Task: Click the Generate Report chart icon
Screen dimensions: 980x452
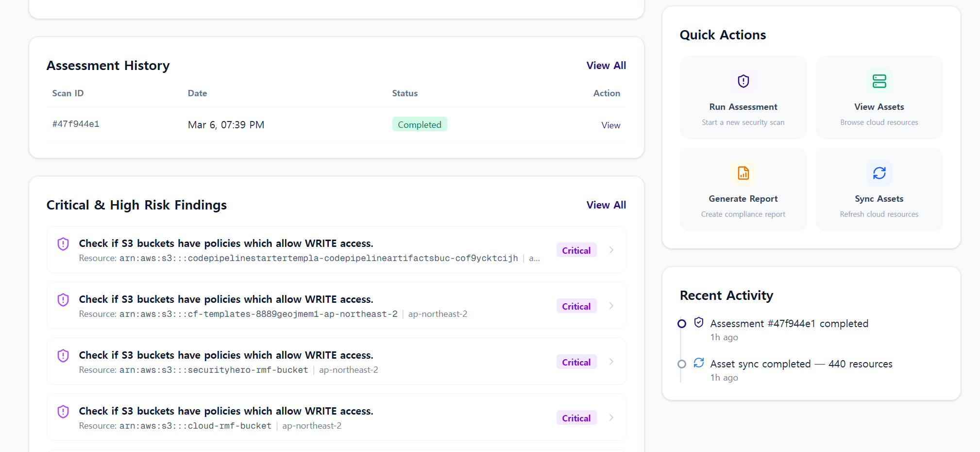Action: 743,173
